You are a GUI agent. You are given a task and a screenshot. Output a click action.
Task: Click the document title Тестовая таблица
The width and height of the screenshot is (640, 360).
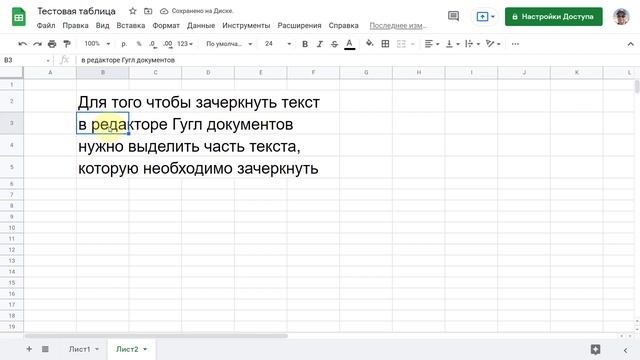point(76,11)
